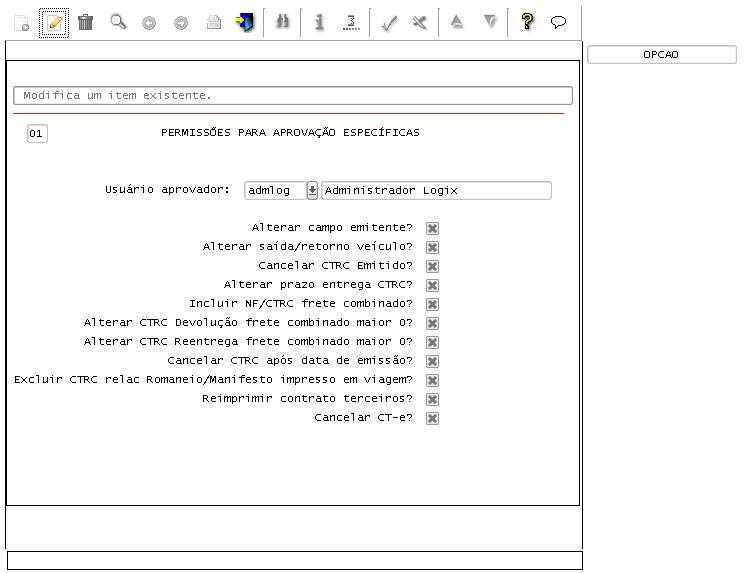Go to previous record arrow
This screenshot has height=573, width=744.
point(149,23)
